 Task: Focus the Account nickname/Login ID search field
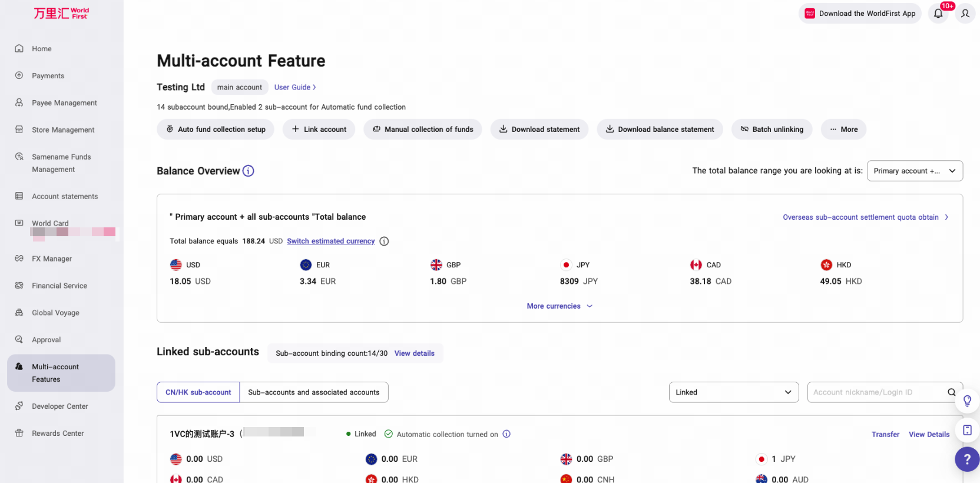878,392
